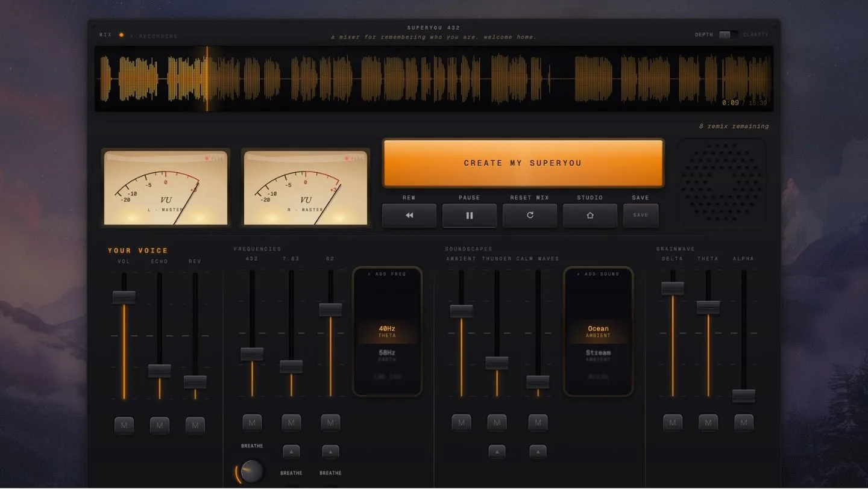Image resolution: width=868 pixels, height=489 pixels.
Task: Click the SUPERYOU 432 title text
Action: click(x=433, y=28)
